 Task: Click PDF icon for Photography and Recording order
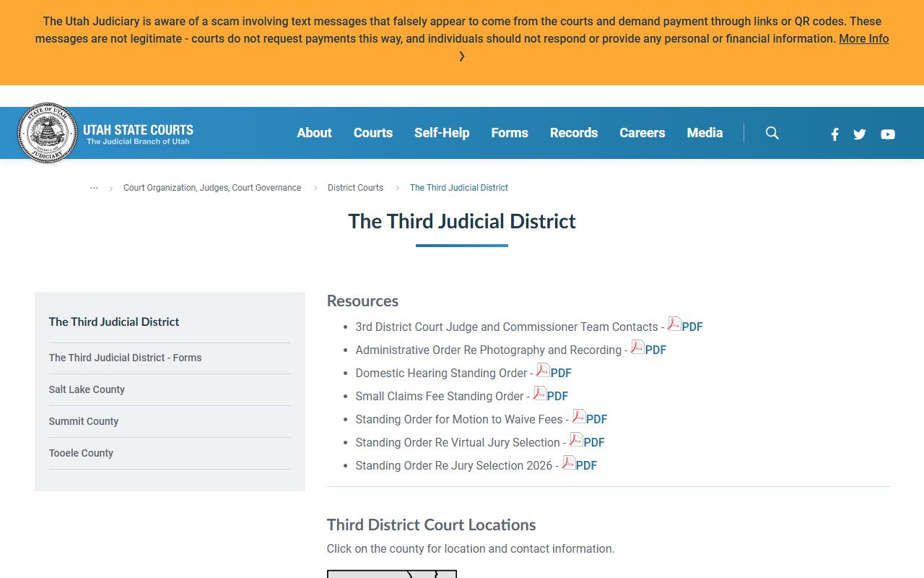[x=637, y=348]
